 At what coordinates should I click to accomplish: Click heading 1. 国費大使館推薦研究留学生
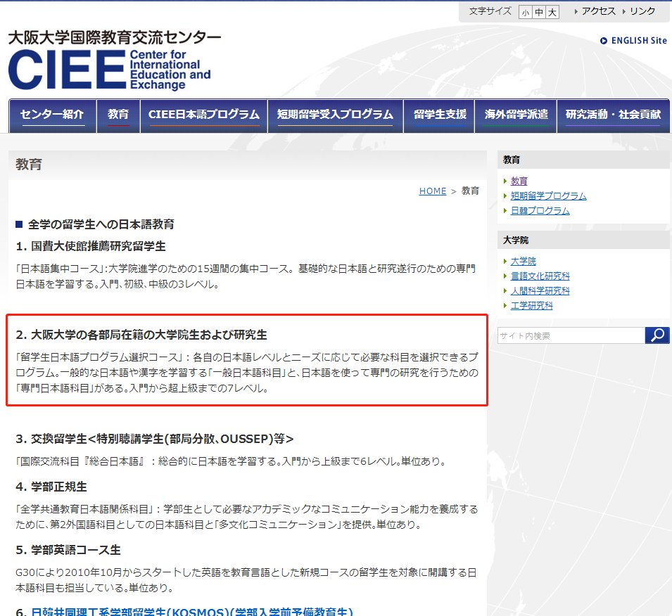91,246
